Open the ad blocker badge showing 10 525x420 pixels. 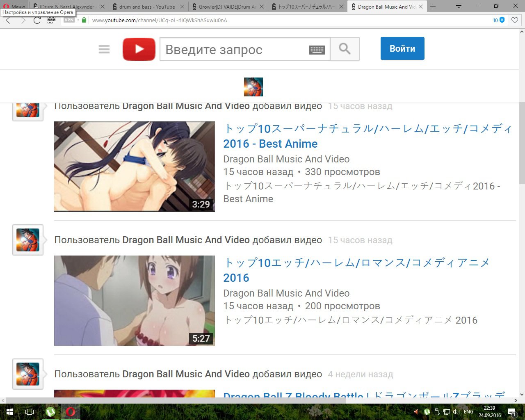pos(499,20)
